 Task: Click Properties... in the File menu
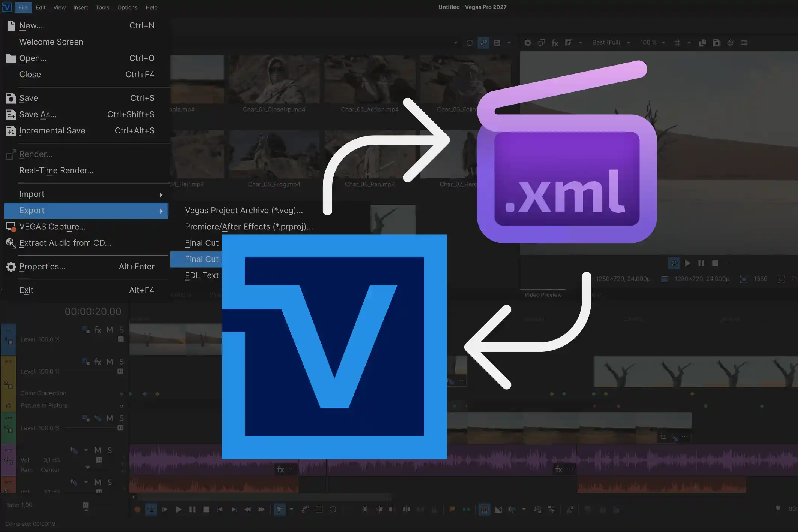(86, 267)
